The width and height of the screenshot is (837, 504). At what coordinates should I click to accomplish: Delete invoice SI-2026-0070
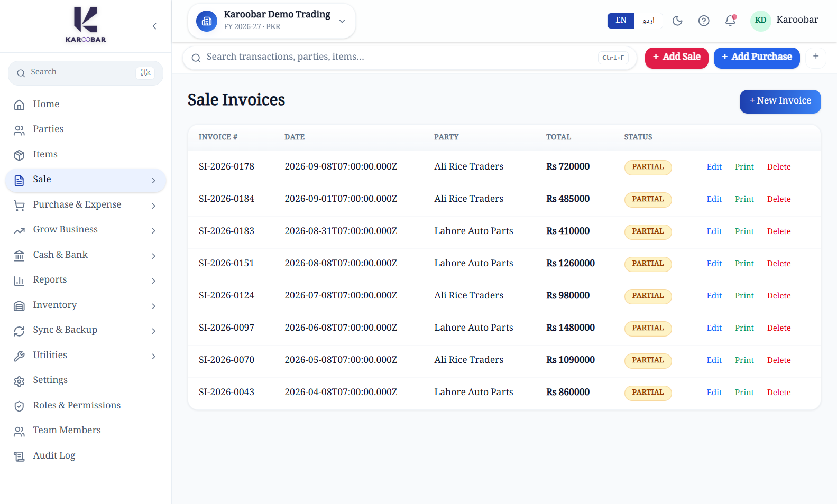pyautogui.click(x=779, y=360)
